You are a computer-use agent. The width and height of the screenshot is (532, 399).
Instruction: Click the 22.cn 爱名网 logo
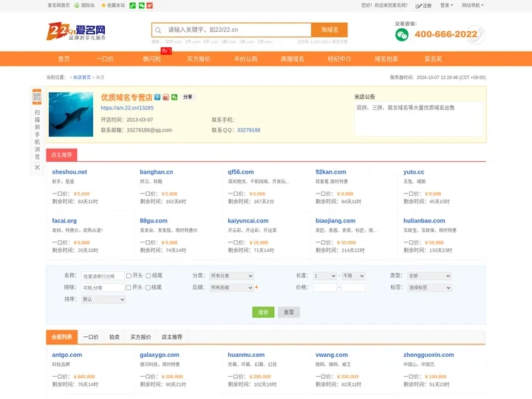(x=76, y=31)
